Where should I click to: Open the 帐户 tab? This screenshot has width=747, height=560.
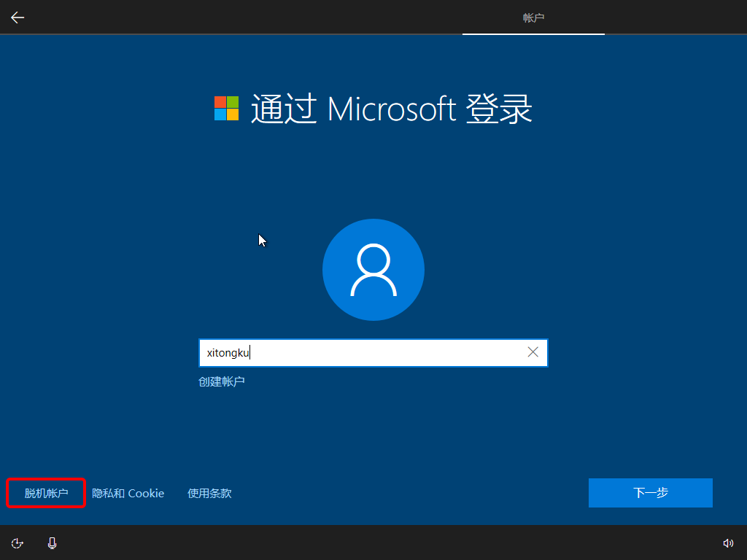tap(533, 17)
